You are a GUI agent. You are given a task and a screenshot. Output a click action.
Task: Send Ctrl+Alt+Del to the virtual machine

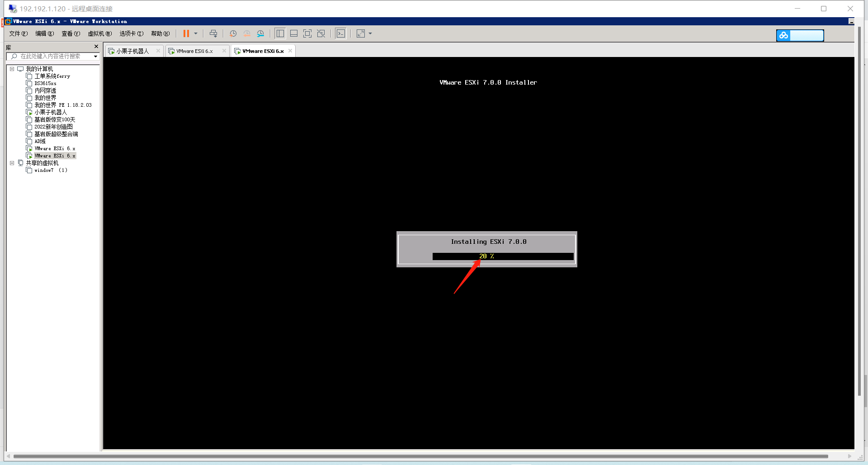tap(213, 33)
